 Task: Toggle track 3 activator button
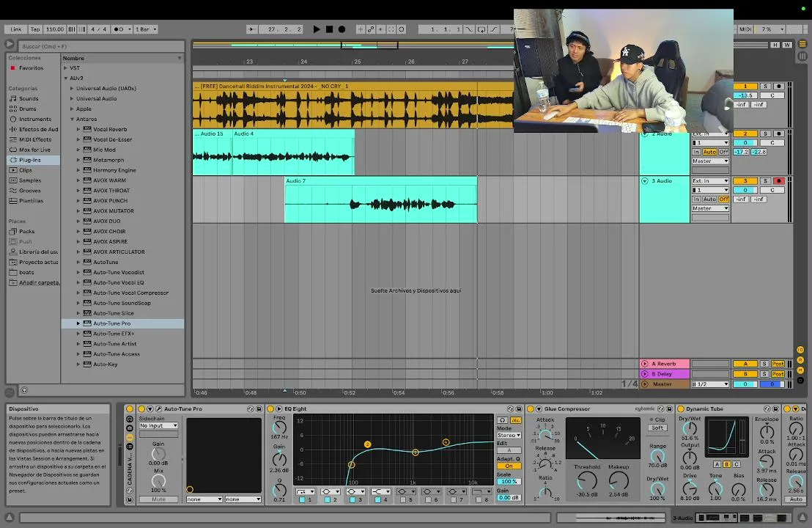[745, 181]
